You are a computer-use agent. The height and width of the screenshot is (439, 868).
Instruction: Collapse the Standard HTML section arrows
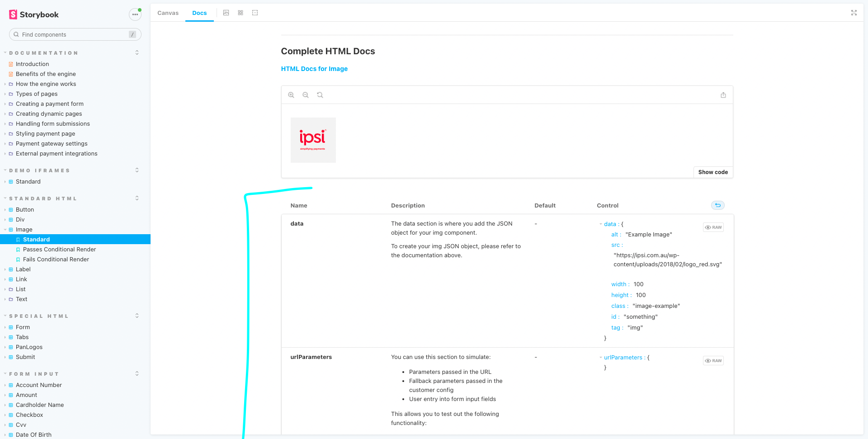[x=137, y=198]
